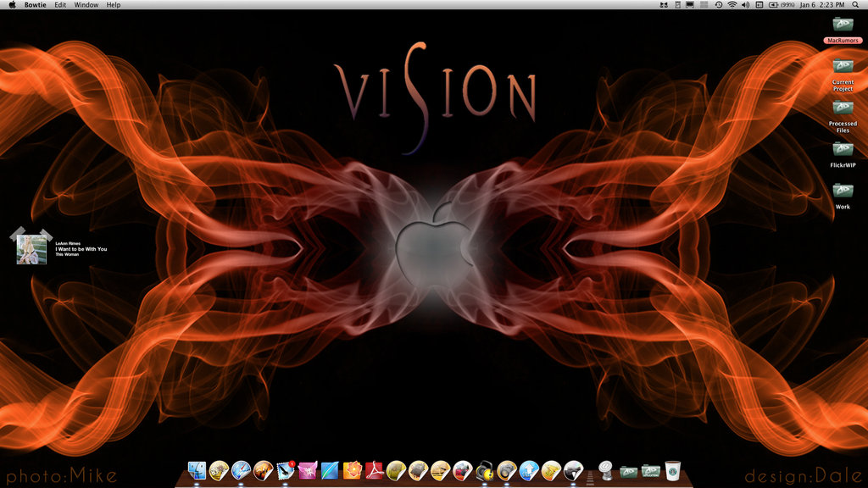This screenshot has width=868, height=488.
Task: Select the Current Project desktop folder
Action: click(x=843, y=75)
